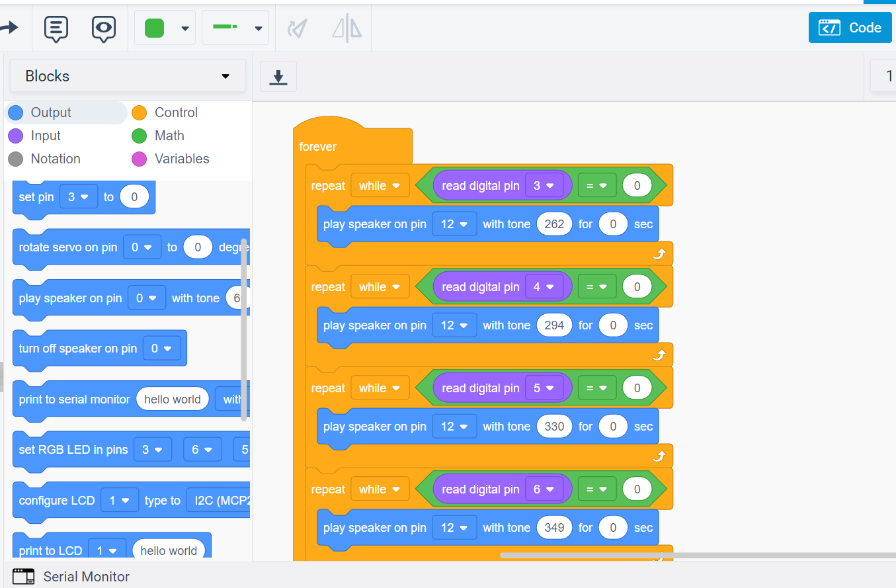Screen dimensions: 896x588
Task: Click the Rotate icon in the toolbar
Action: pos(298,28)
